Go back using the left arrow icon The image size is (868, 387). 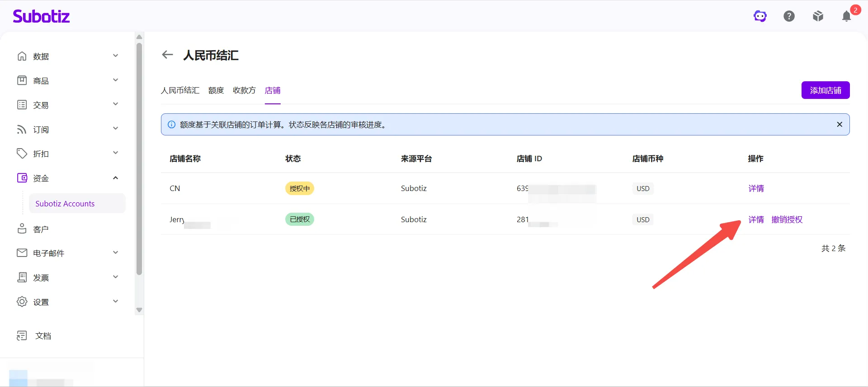(x=167, y=55)
